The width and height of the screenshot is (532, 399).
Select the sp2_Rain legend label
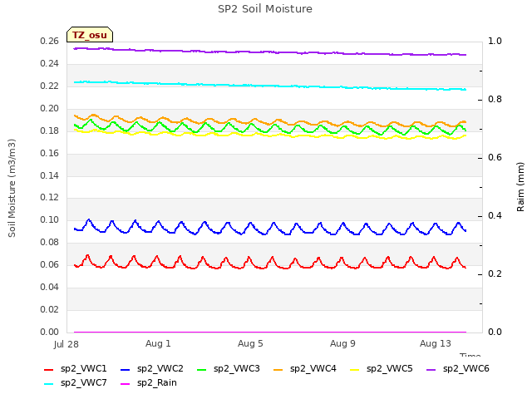[x=157, y=383]
